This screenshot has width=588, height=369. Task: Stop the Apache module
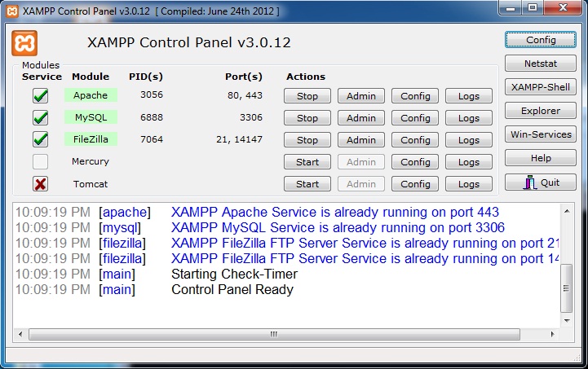point(307,96)
